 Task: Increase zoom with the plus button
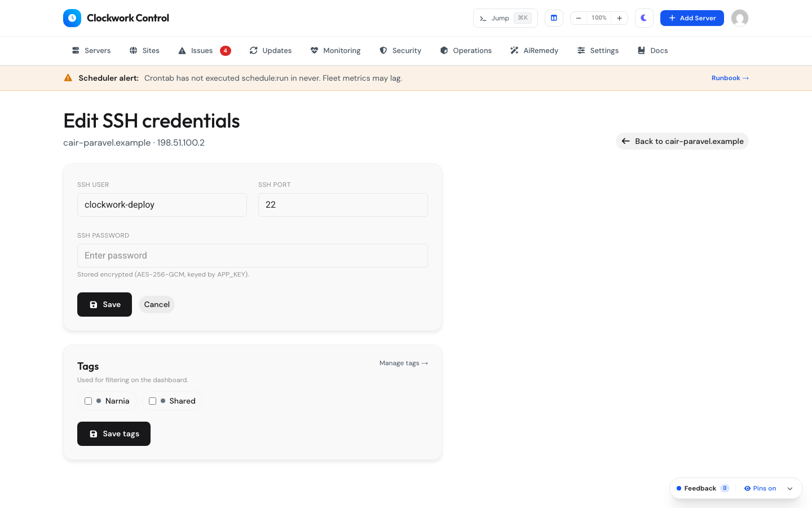tap(619, 18)
